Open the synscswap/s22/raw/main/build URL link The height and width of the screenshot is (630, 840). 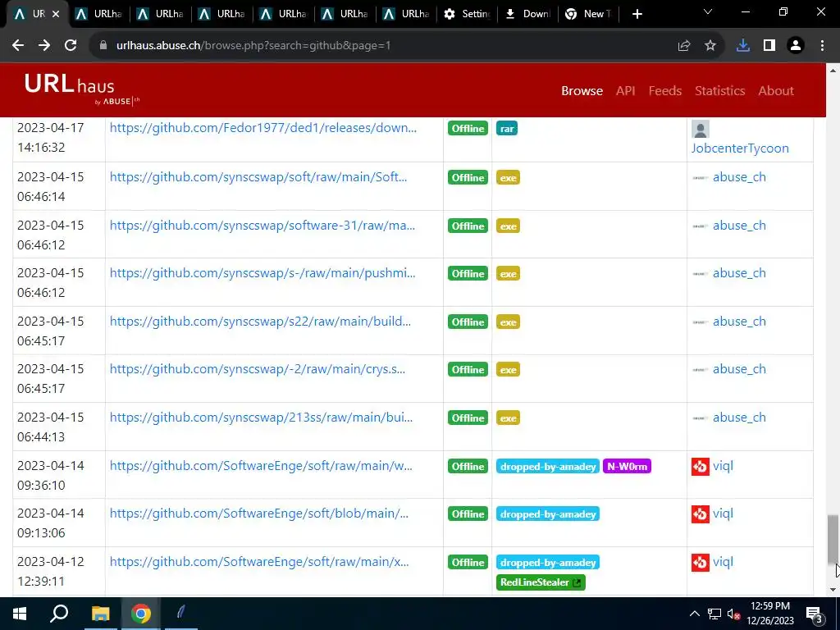(x=260, y=321)
